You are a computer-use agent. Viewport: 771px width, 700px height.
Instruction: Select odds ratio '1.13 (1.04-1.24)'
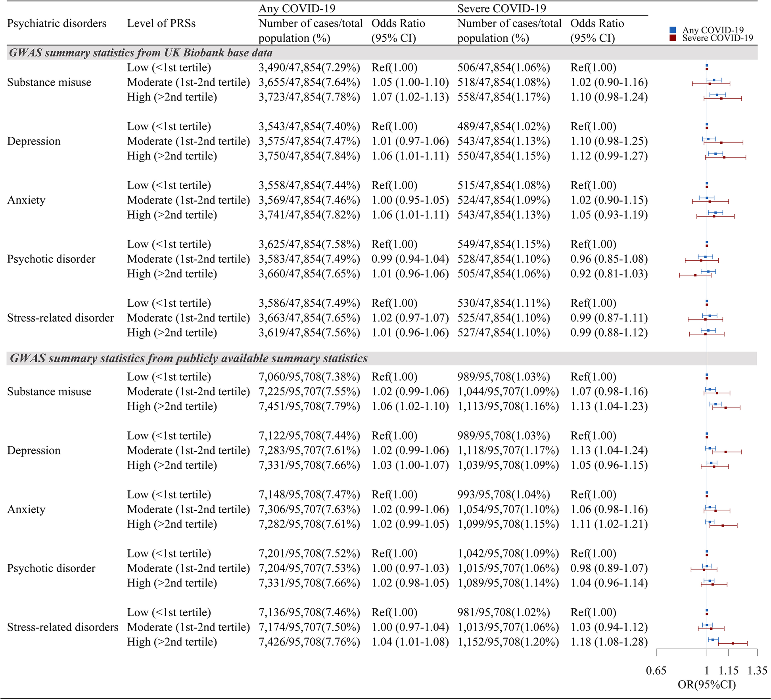coord(609,450)
